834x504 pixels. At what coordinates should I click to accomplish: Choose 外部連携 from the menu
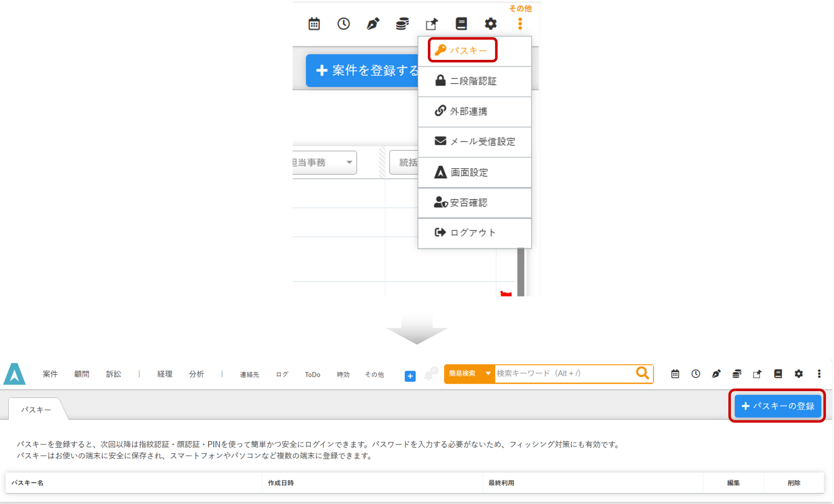click(474, 111)
